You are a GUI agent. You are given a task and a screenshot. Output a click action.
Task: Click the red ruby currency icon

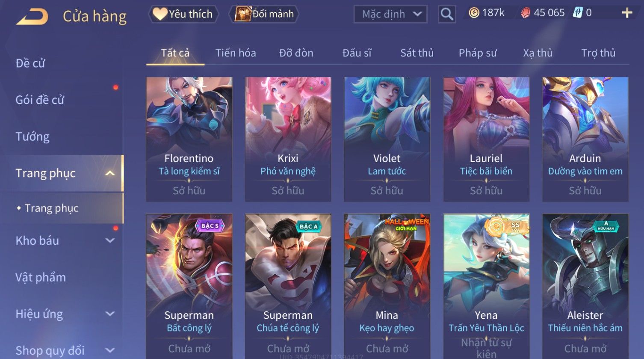click(x=526, y=13)
